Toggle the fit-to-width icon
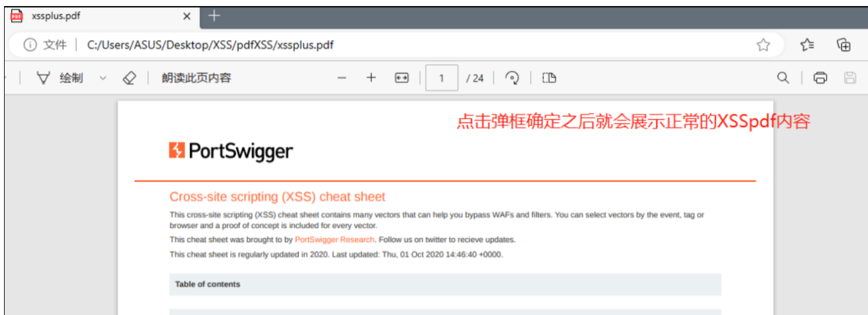This screenshot has height=315, width=868. 401,78
